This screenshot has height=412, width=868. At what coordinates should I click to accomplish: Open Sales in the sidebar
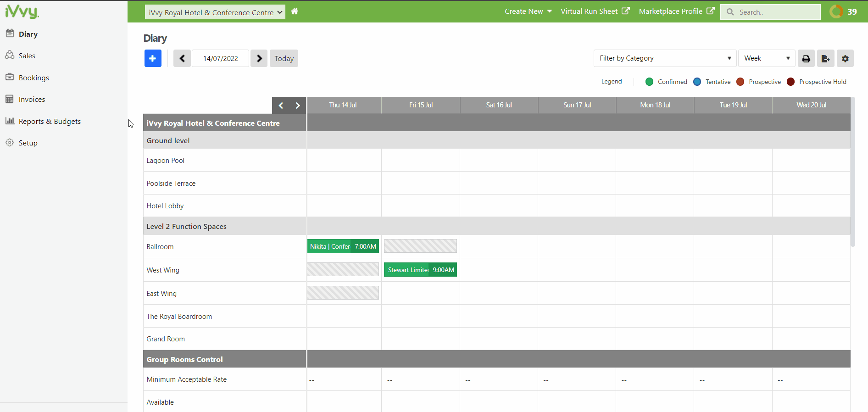(x=27, y=56)
